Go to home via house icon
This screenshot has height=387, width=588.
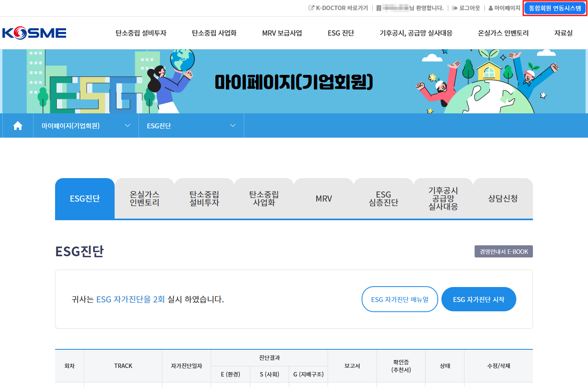[18, 126]
